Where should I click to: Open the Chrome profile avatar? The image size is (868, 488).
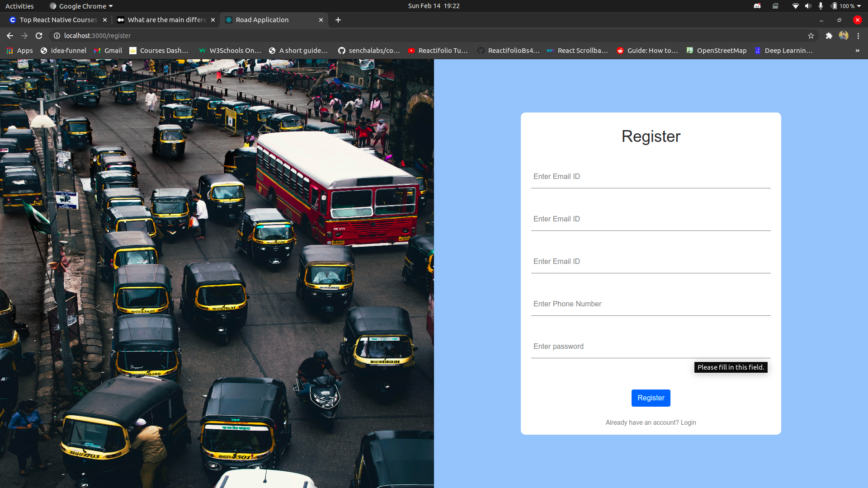(844, 36)
